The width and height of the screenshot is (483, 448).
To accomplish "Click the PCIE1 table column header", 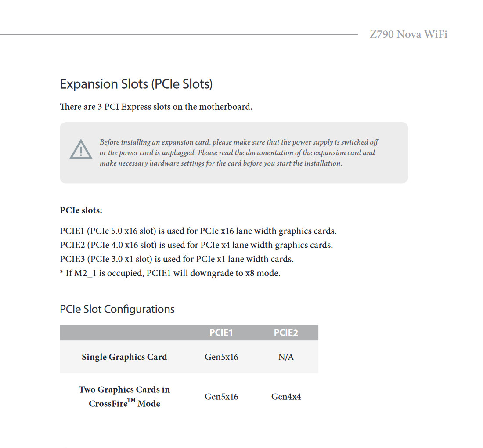I will tap(221, 333).
